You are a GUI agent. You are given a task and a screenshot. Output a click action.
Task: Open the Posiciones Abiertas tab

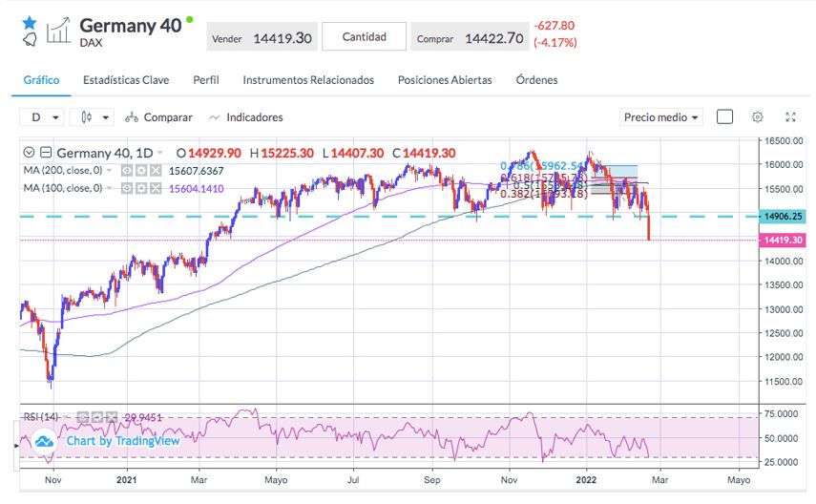tap(445, 80)
